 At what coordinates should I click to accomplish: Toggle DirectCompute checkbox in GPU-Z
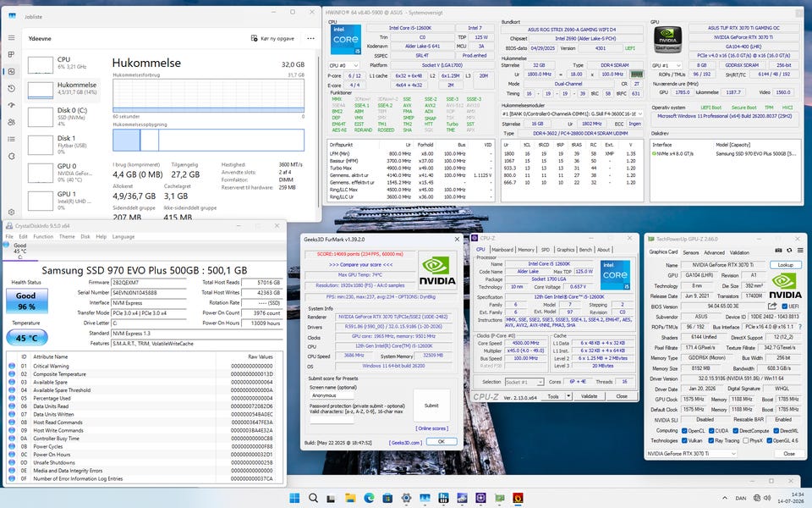735,431
